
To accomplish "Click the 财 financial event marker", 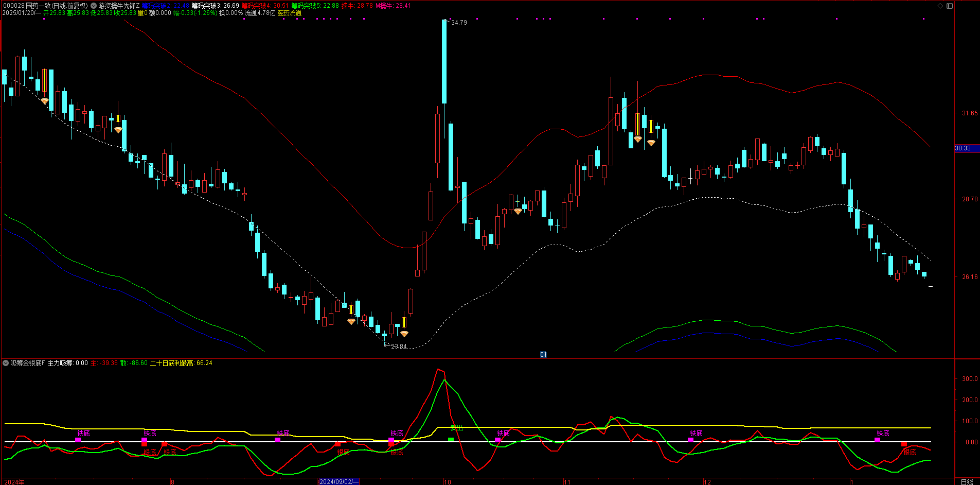I will coord(543,354).
